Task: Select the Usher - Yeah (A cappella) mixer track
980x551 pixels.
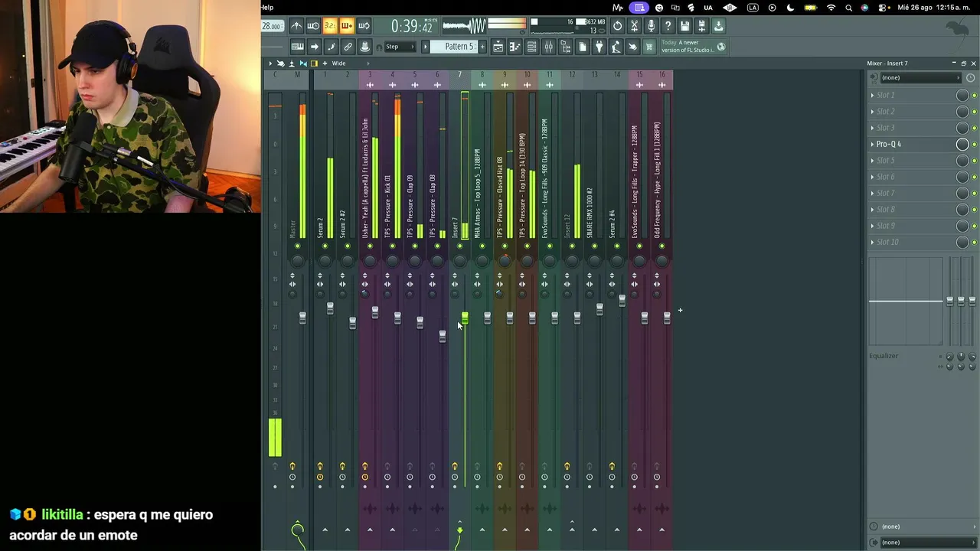Action: pos(365,178)
